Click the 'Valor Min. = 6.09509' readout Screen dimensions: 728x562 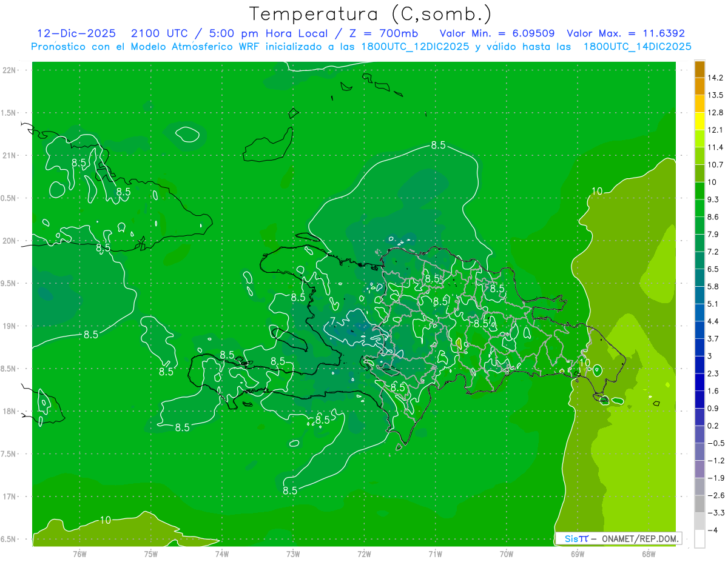tap(497, 33)
